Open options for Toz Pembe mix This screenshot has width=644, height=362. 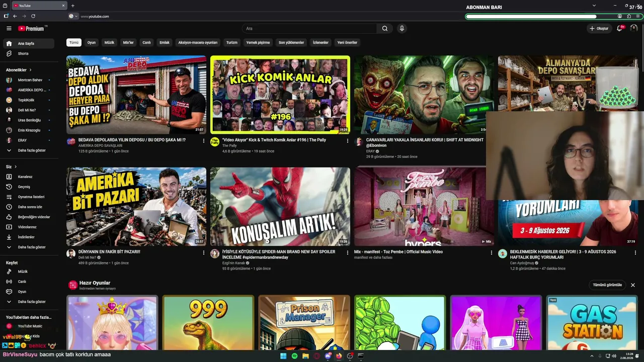coord(492,252)
